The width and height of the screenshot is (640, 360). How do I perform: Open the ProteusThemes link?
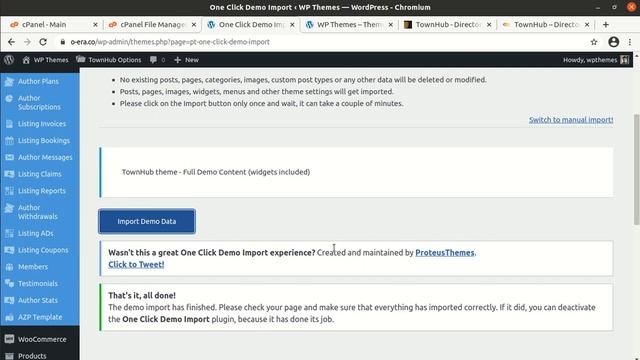click(444, 252)
